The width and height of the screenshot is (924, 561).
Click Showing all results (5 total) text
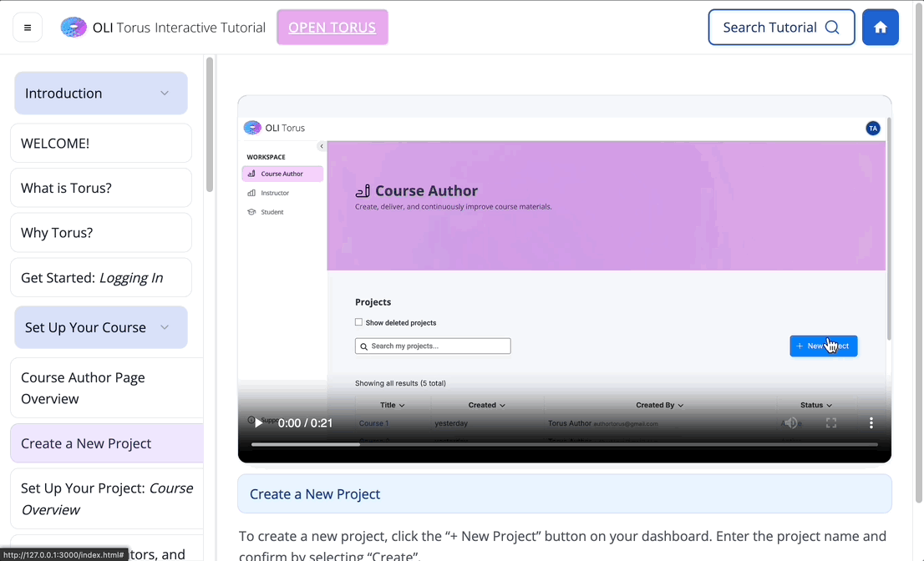pos(400,383)
